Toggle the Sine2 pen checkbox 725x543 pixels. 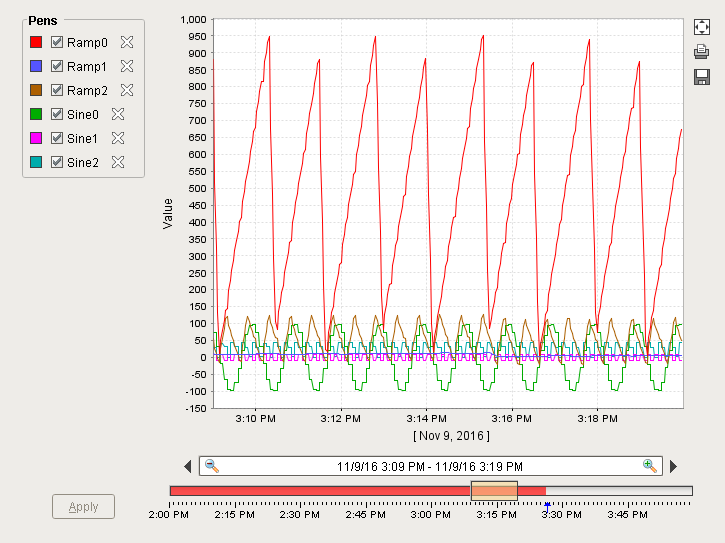[57, 162]
